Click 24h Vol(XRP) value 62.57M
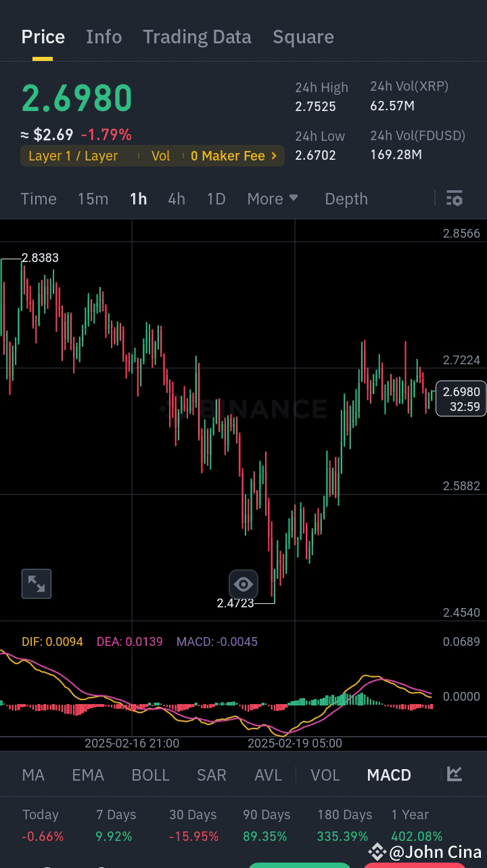Image resolution: width=487 pixels, height=868 pixels. [x=392, y=106]
